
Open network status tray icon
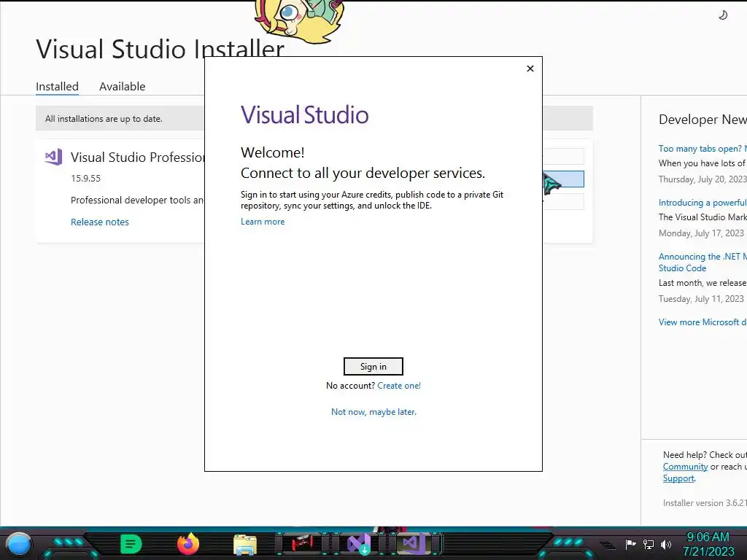[649, 544]
